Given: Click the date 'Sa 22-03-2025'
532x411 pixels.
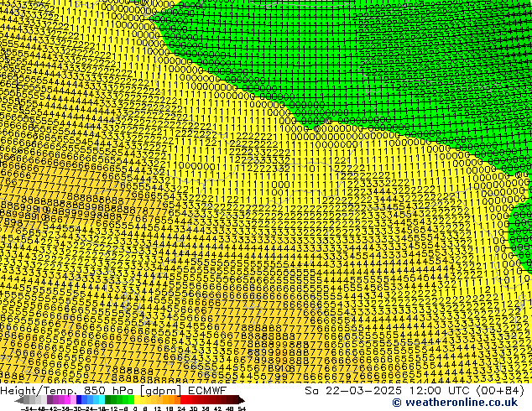Looking at the screenshot, I should [x=353, y=391].
